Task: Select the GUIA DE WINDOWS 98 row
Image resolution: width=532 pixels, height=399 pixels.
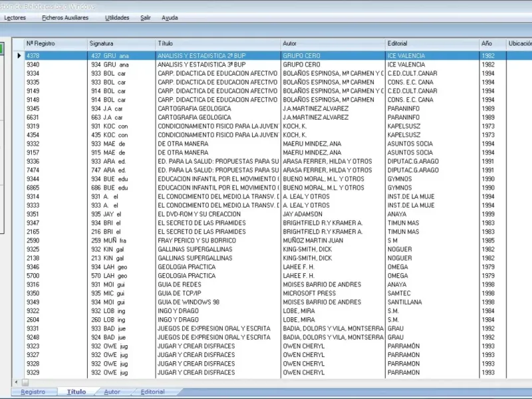Action: [x=272, y=302]
